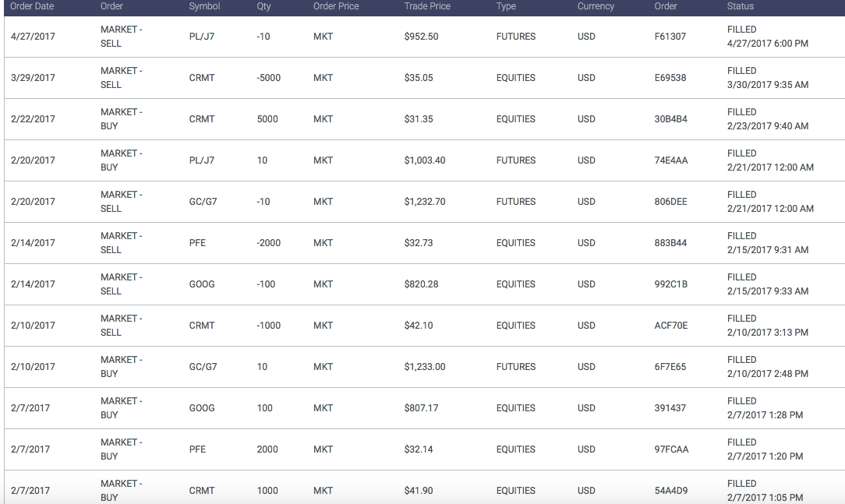
Task: Sort by Trade Price column header
Action: pos(427,6)
